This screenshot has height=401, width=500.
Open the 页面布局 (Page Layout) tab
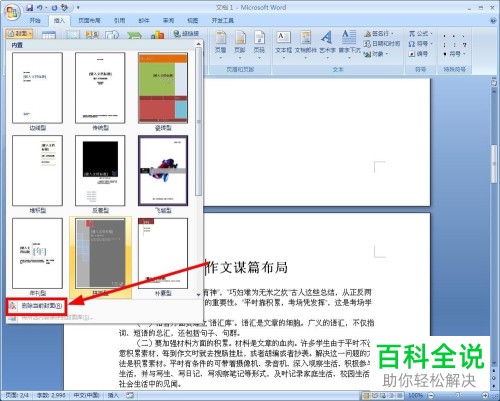[x=89, y=21]
